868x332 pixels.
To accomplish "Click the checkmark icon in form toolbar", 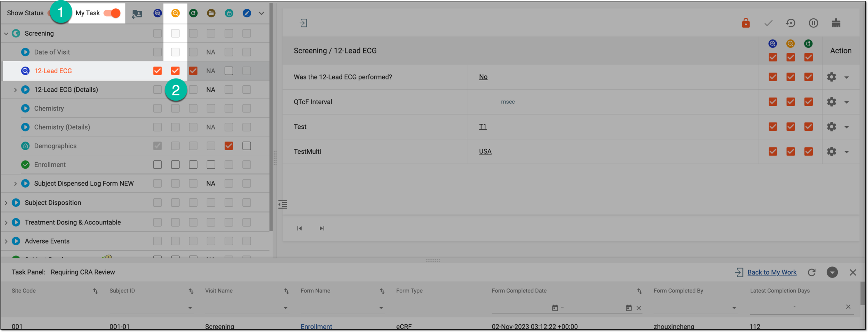I will tap(768, 23).
